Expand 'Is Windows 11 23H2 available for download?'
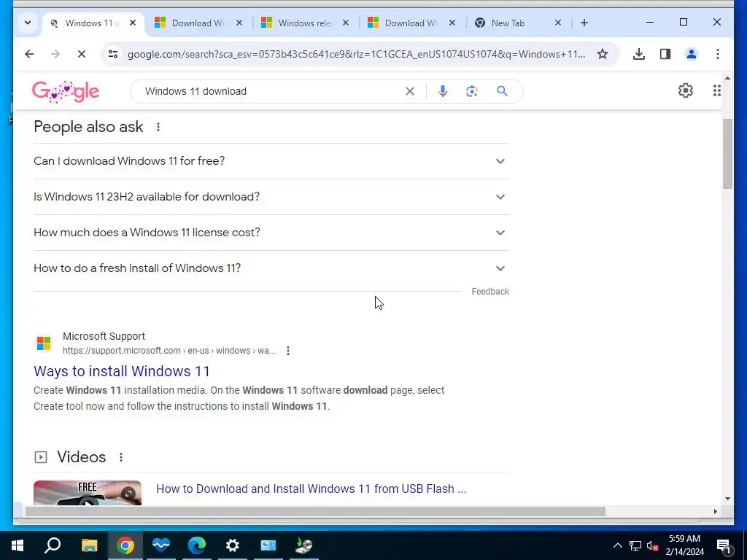 click(271, 197)
